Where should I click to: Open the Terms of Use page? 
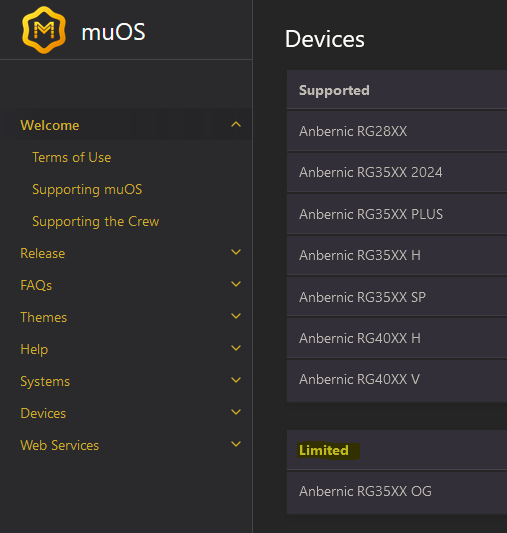click(x=72, y=157)
